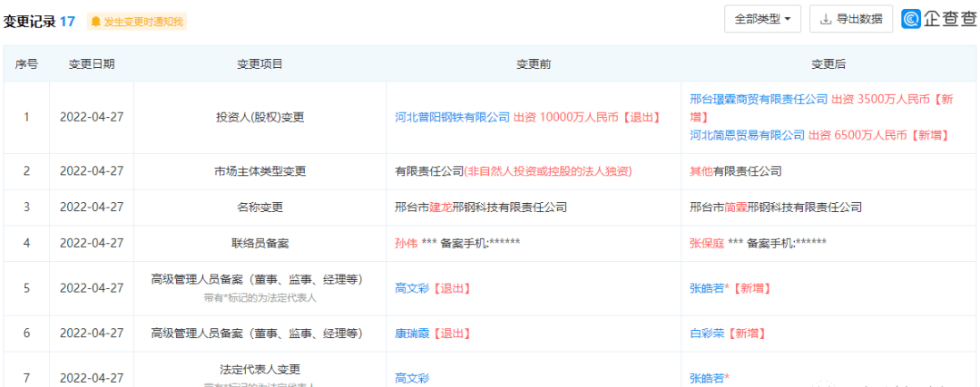Select the 名称变更 row cell
The height and width of the screenshot is (387, 980).
[x=260, y=207]
